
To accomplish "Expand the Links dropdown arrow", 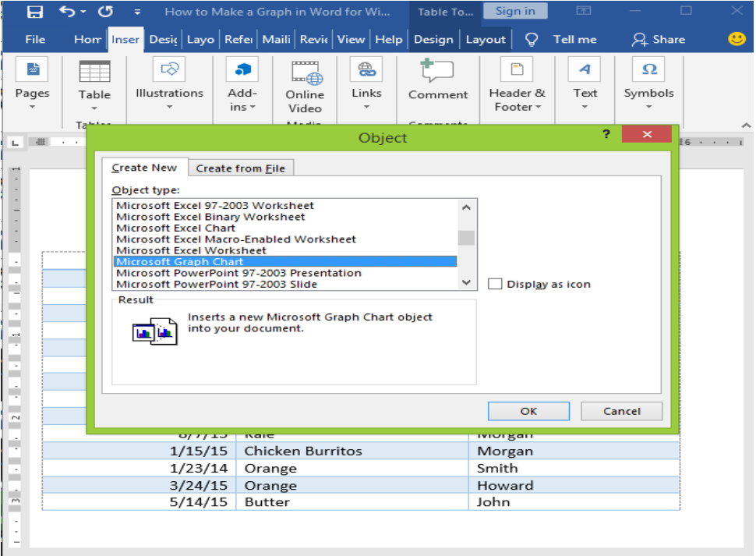I will (366, 107).
